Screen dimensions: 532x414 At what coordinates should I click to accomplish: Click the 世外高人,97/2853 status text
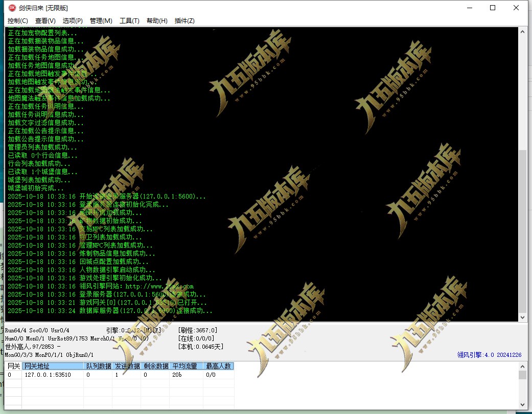pos(33,346)
